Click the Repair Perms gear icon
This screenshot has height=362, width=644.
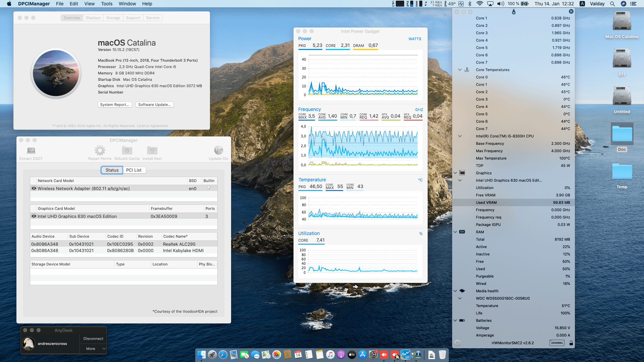100,150
